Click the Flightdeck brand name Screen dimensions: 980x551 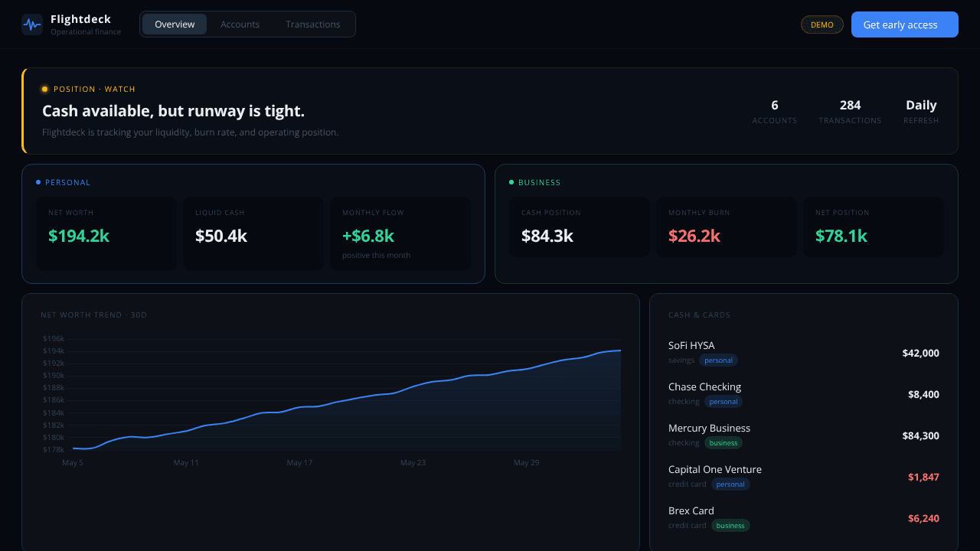tap(80, 19)
